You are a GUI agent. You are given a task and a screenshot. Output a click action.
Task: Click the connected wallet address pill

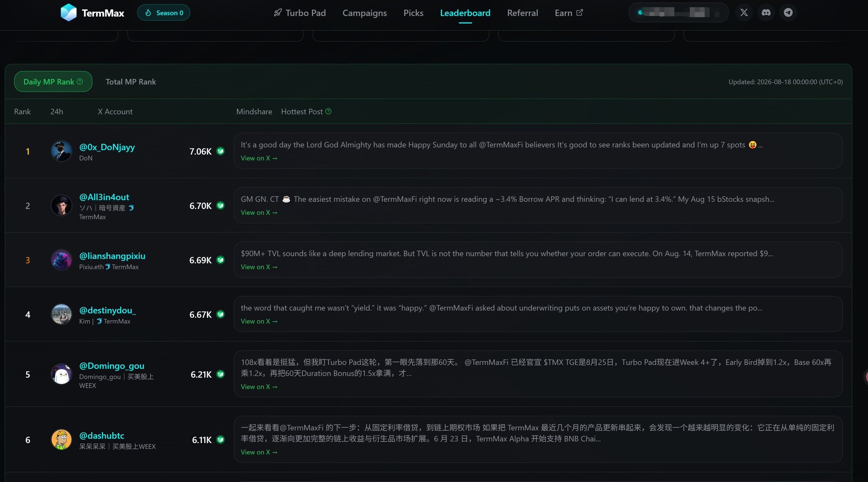click(678, 13)
